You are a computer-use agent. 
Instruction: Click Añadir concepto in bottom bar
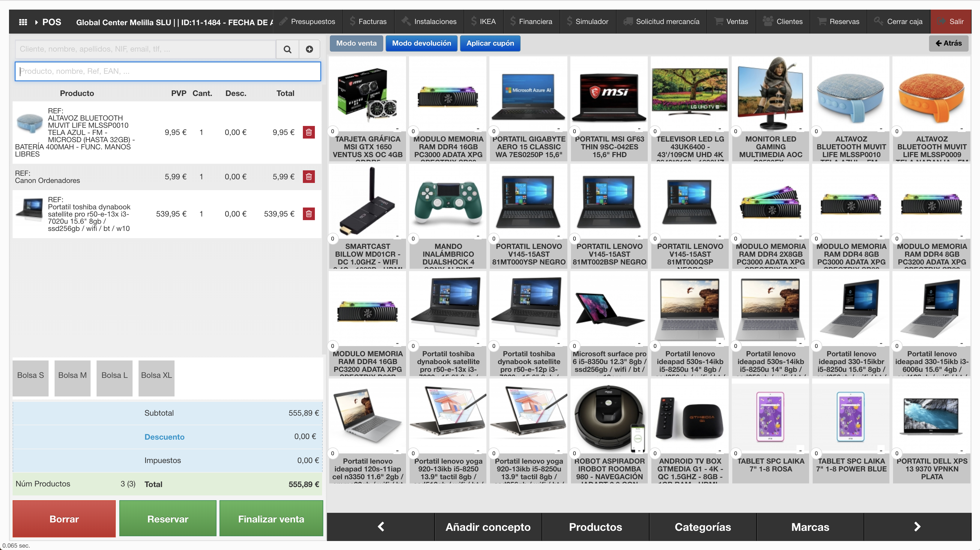click(x=488, y=527)
